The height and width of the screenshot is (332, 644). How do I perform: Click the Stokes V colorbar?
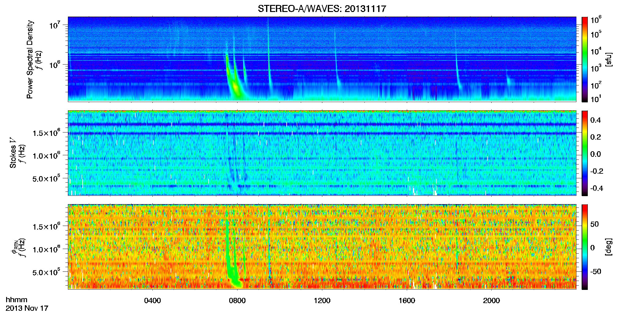tap(585, 153)
